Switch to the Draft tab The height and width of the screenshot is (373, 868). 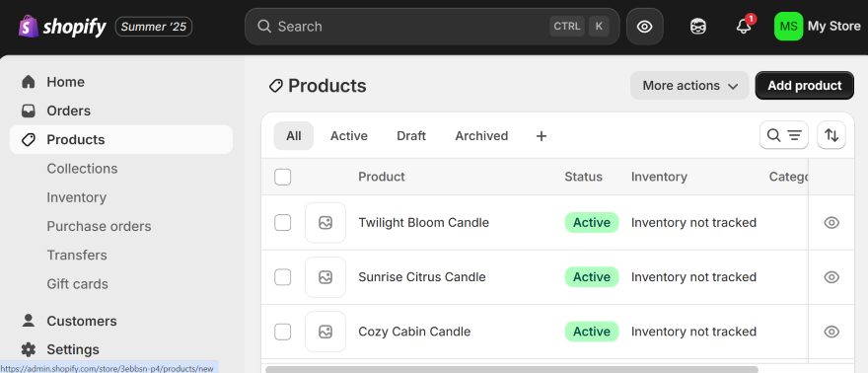(411, 135)
